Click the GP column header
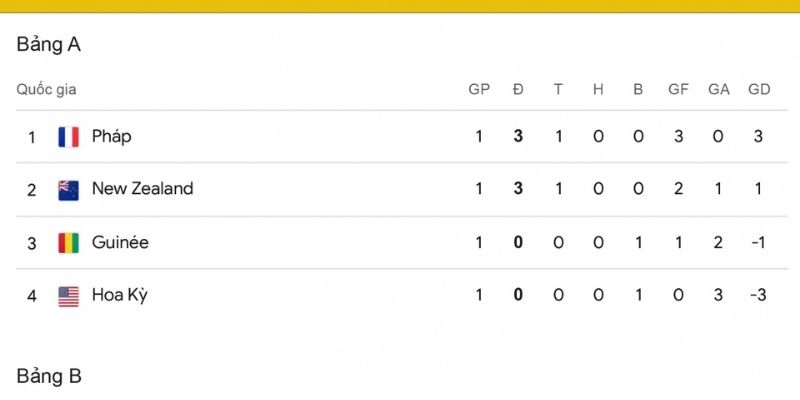Image resolution: width=800 pixels, height=400 pixels. point(479,89)
